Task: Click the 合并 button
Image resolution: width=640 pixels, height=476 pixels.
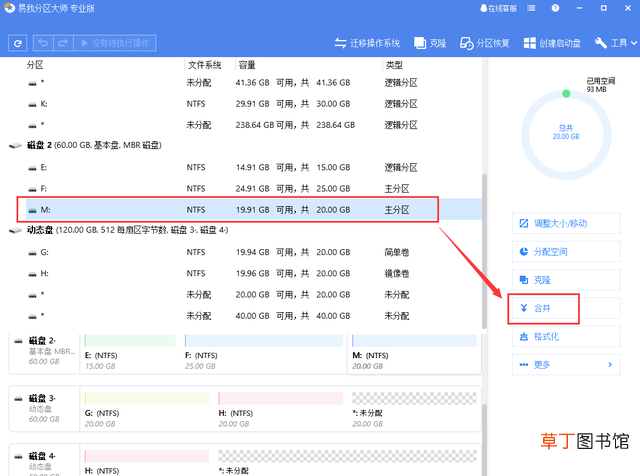Action: pos(566,308)
